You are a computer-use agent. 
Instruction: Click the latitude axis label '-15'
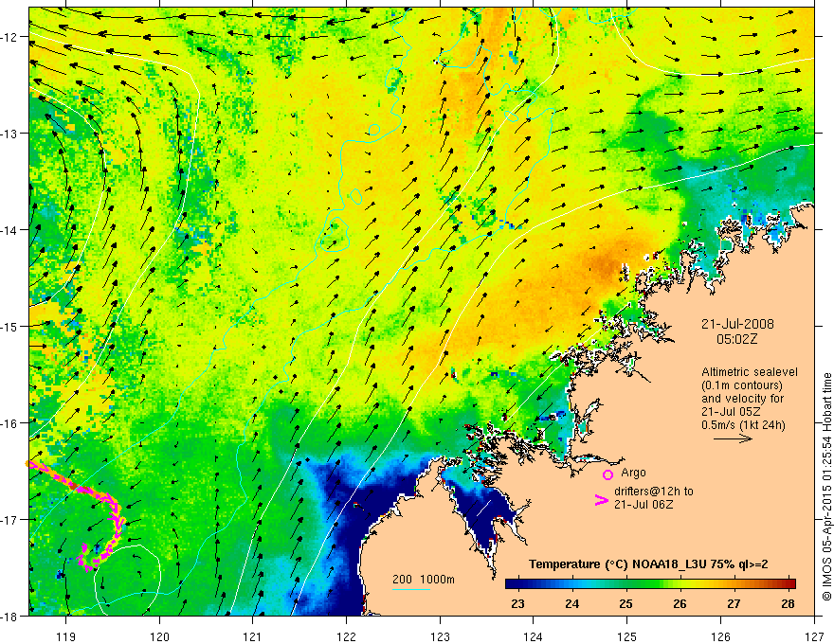10,326
